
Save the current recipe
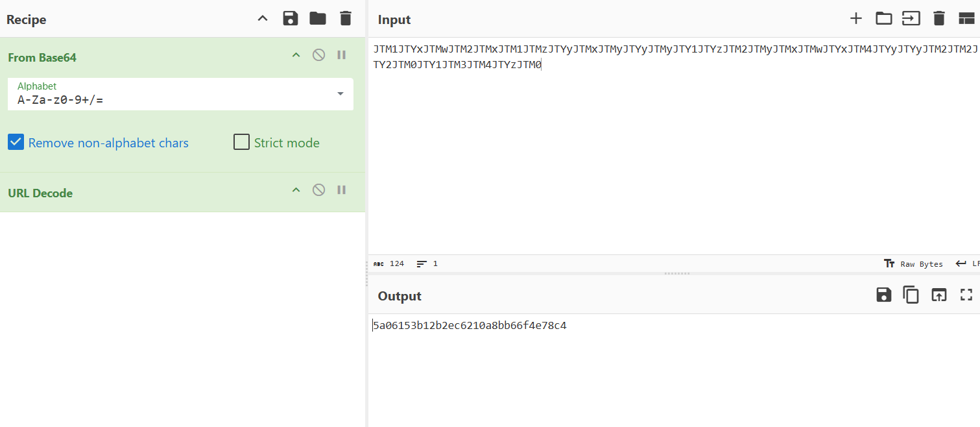290,19
